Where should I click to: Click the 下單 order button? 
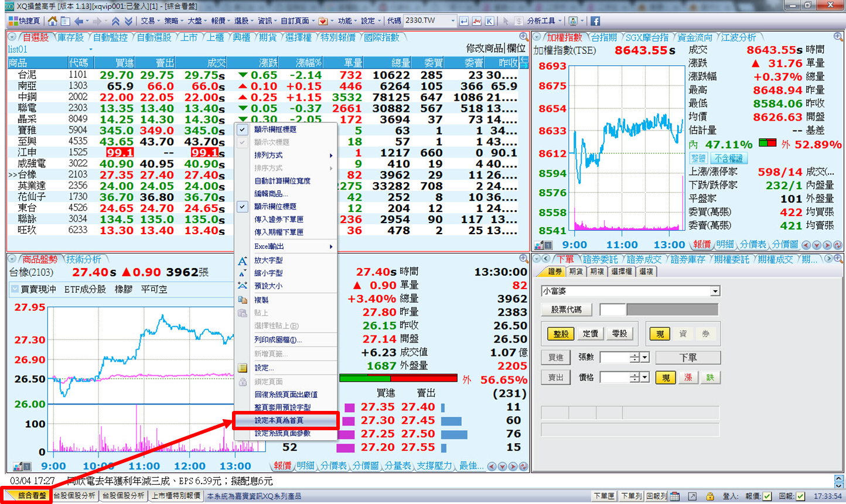click(688, 358)
